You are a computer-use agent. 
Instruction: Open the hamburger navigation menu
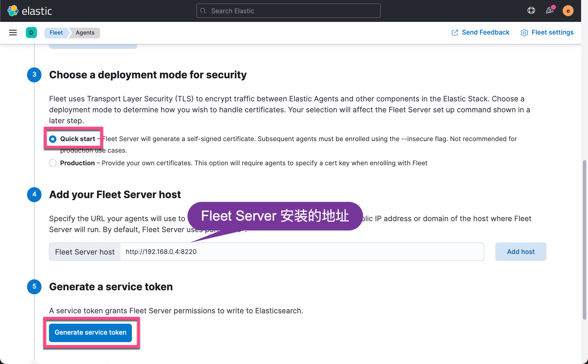click(x=13, y=33)
